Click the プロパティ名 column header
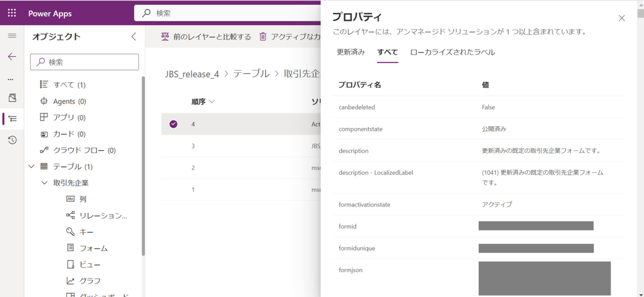 [360, 85]
